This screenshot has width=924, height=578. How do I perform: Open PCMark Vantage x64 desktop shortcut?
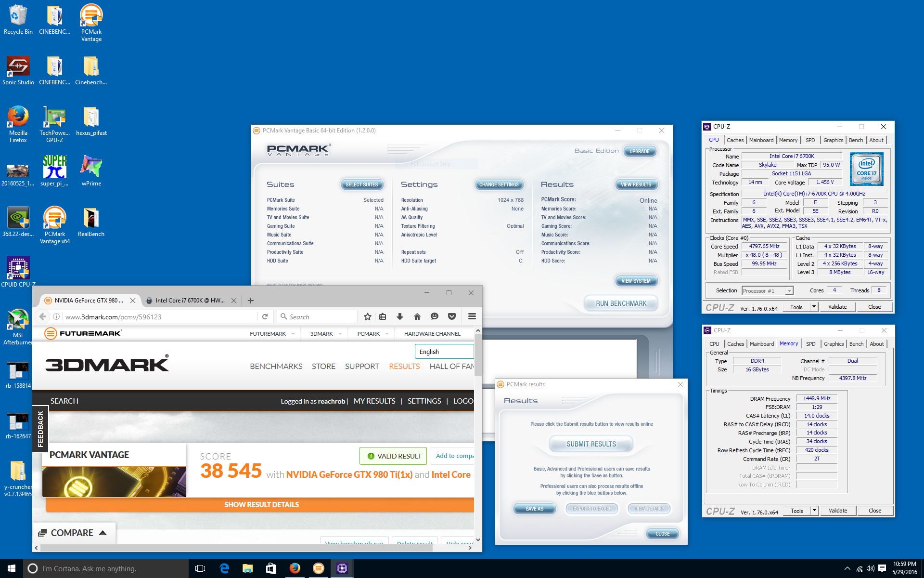(x=54, y=225)
